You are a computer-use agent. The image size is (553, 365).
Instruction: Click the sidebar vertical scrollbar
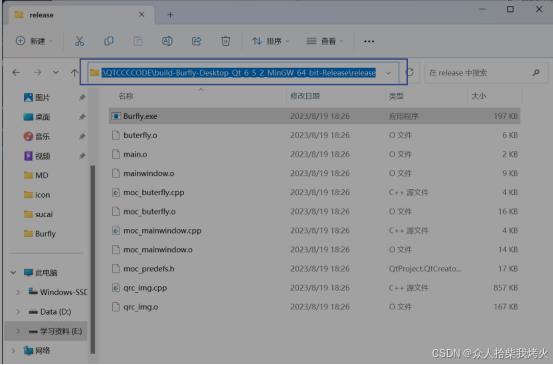(93, 259)
